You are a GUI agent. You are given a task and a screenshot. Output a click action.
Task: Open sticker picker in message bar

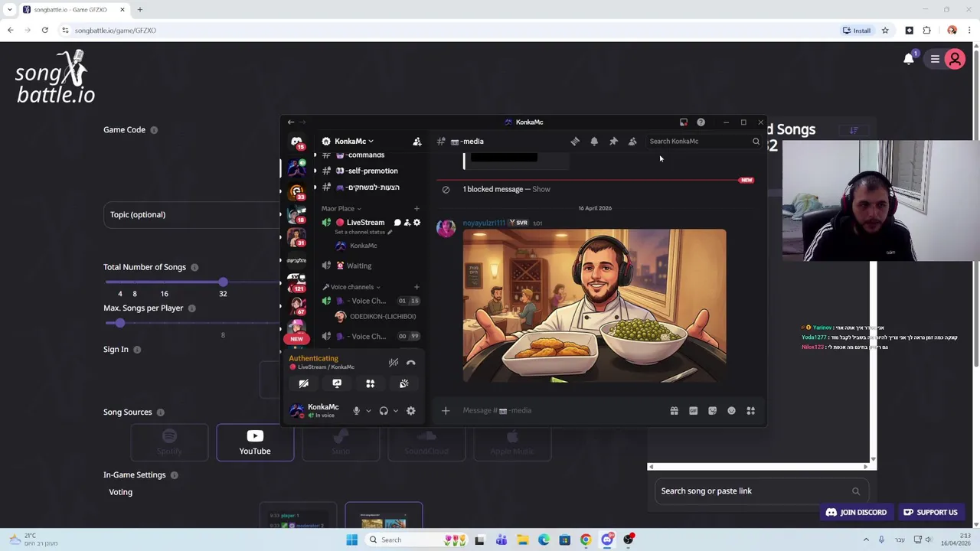[x=713, y=411]
